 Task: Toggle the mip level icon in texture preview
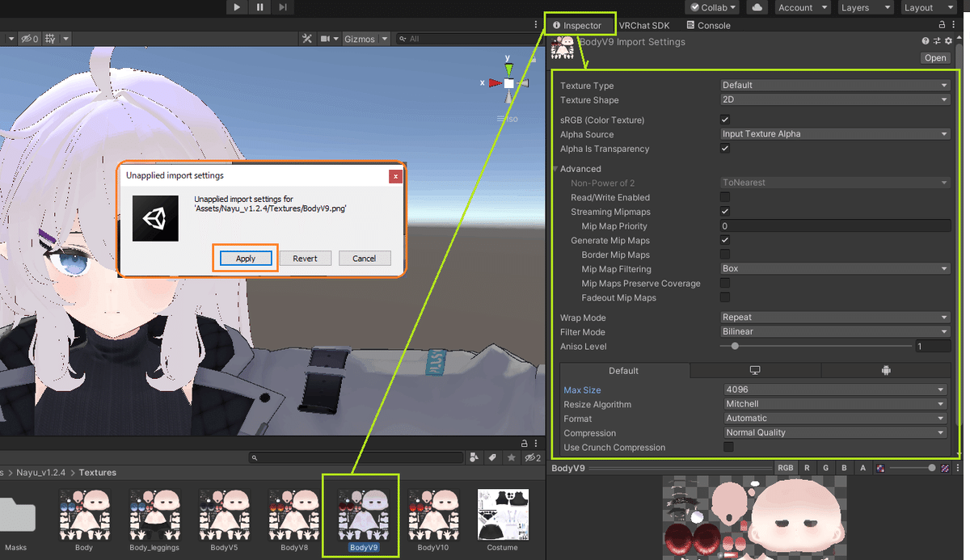[880, 468]
